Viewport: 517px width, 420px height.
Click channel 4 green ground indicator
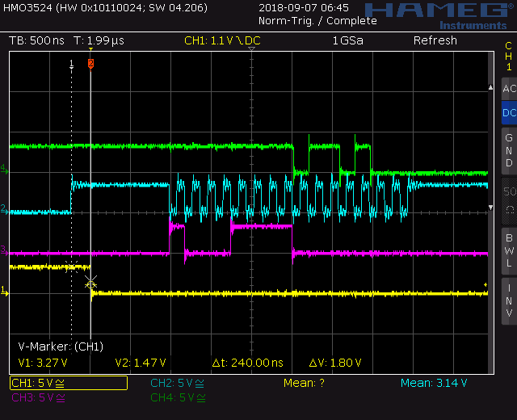(x=4, y=170)
